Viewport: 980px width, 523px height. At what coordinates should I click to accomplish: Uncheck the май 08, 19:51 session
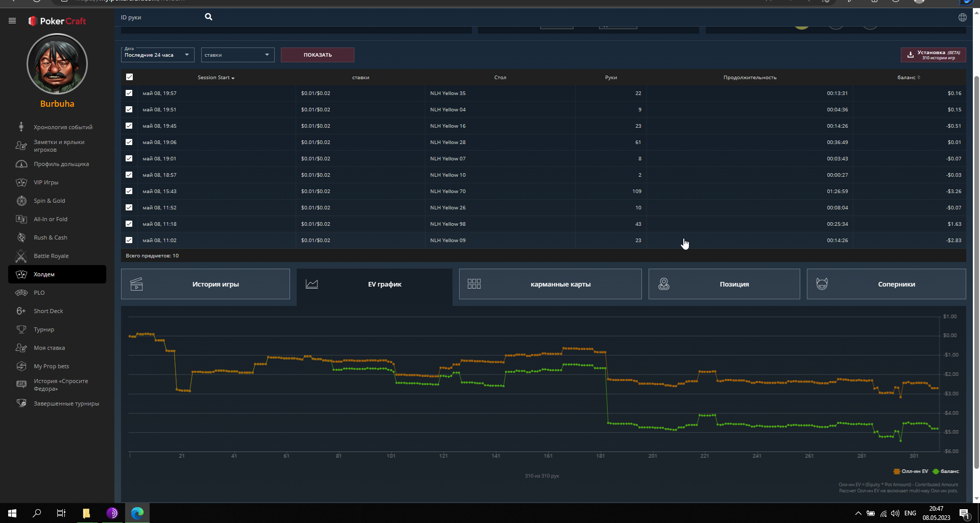pos(129,109)
